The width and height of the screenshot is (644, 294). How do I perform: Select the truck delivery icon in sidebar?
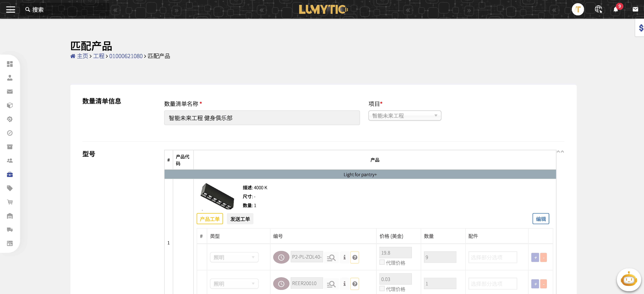(10, 229)
